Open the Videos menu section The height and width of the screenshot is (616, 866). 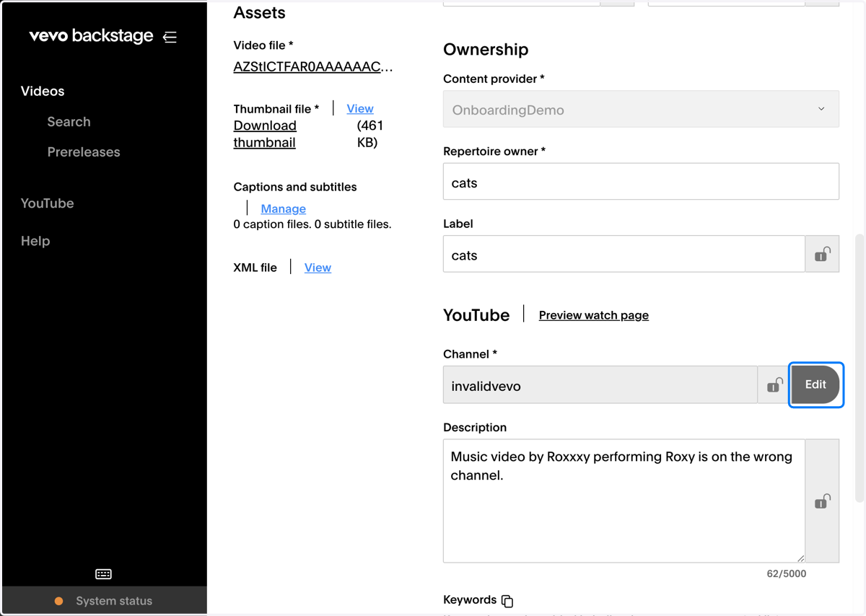[x=43, y=91]
